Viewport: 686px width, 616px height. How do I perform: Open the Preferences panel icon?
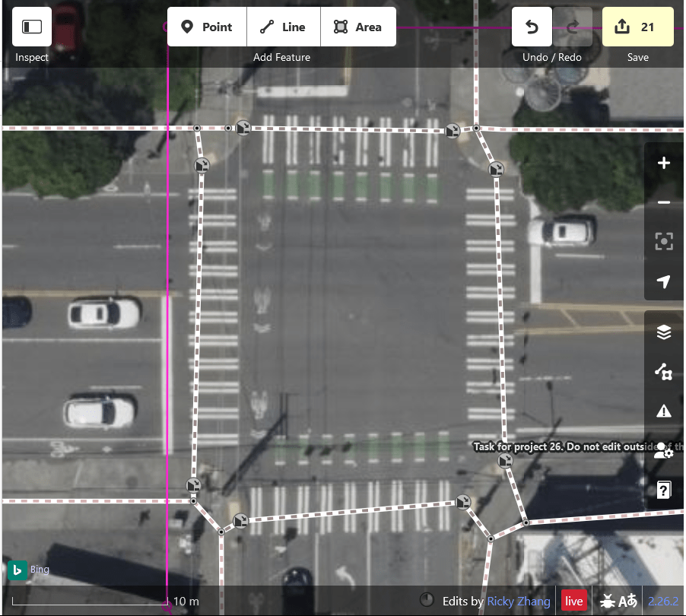664,451
